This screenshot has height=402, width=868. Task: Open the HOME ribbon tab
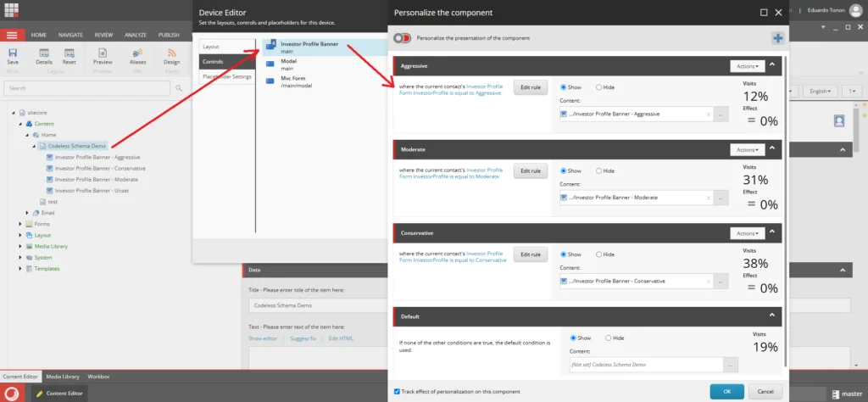(39, 35)
